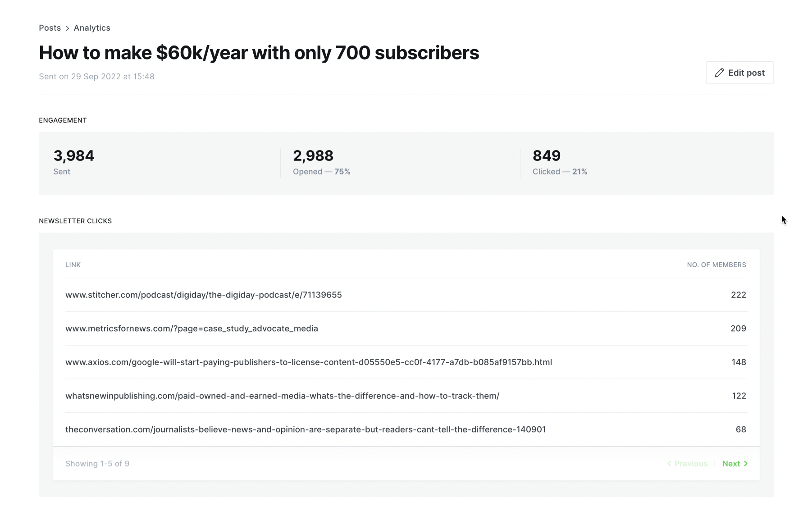Screen dimensions: 812x512
Task: Open the axios.com Google publishers link
Action: click(308, 362)
